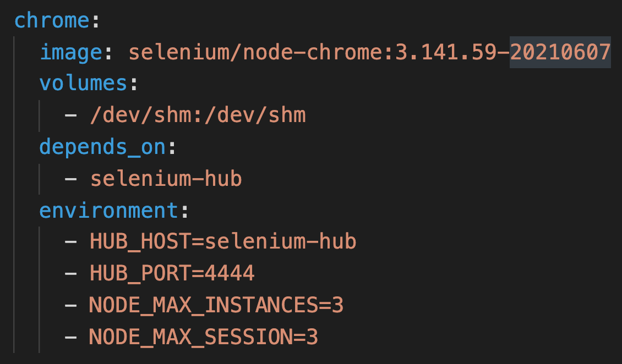
Task: Click the chrome service key
Action: 52,20
